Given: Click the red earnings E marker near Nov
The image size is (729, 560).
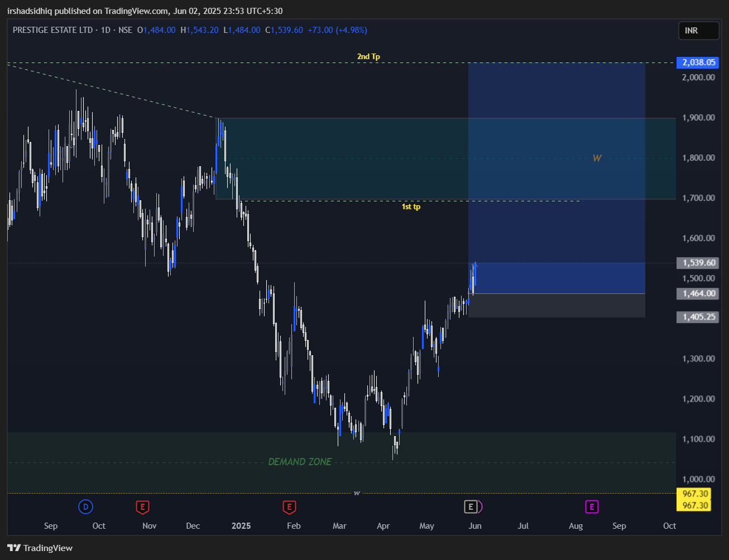Looking at the screenshot, I should [x=143, y=507].
